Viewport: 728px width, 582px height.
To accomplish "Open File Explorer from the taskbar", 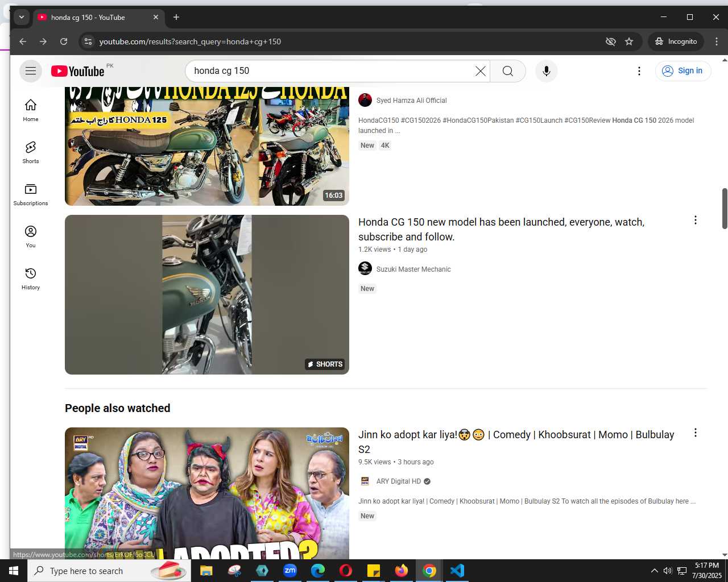I will click(206, 571).
